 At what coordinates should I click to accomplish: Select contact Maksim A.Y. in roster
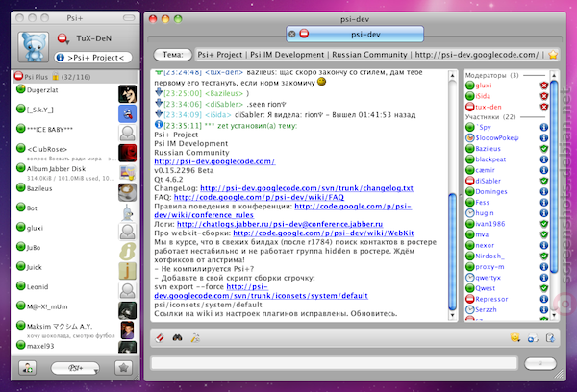tap(75, 330)
